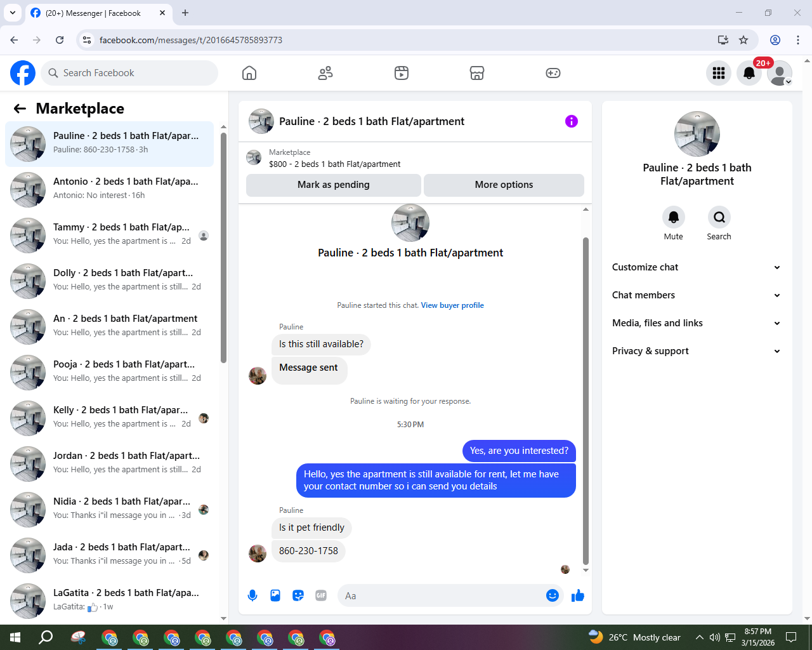Bookmark this page with the star icon

(x=743, y=40)
